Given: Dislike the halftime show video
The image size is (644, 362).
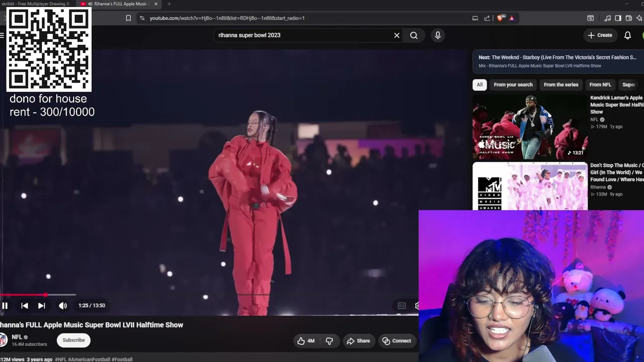Looking at the screenshot, I should coord(330,341).
